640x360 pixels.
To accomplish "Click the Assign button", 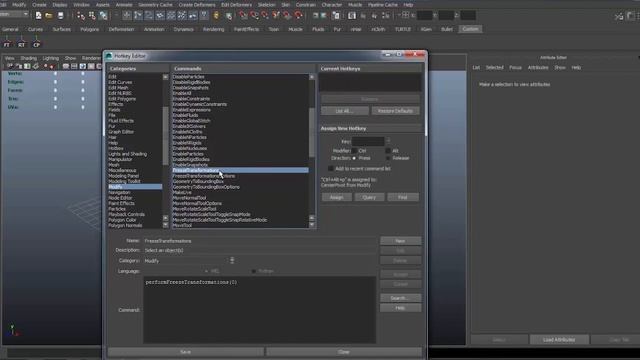I will pyautogui.click(x=336, y=197).
